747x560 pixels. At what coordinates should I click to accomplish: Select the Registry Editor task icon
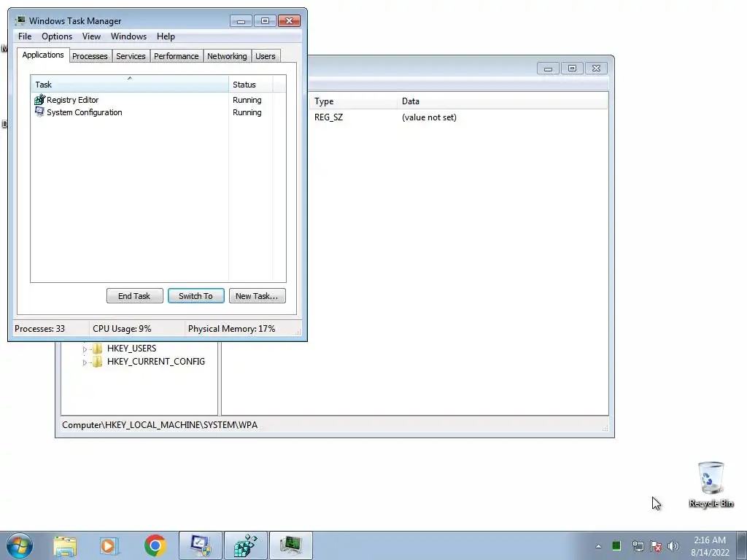[39, 100]
